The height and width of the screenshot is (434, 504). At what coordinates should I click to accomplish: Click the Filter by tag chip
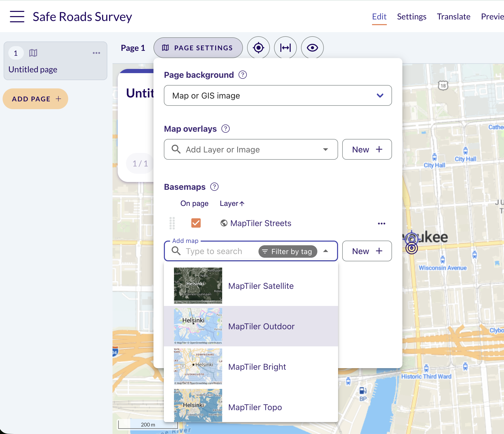[288, 251]
